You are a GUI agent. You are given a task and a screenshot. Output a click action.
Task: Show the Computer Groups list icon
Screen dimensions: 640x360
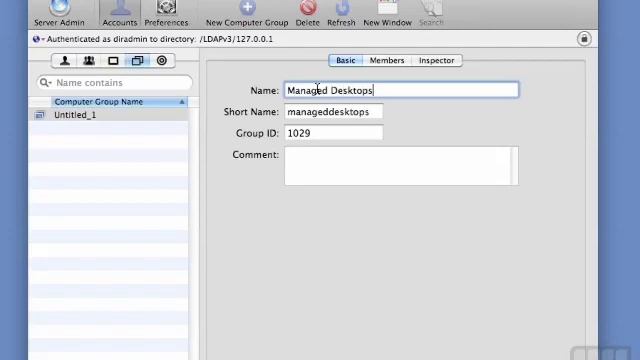tap(138, 61)
